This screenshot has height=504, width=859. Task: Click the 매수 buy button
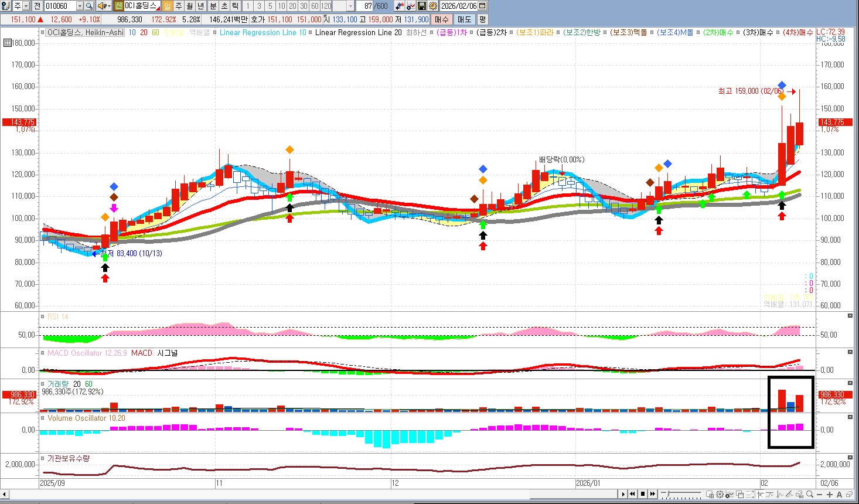point(441,19)
